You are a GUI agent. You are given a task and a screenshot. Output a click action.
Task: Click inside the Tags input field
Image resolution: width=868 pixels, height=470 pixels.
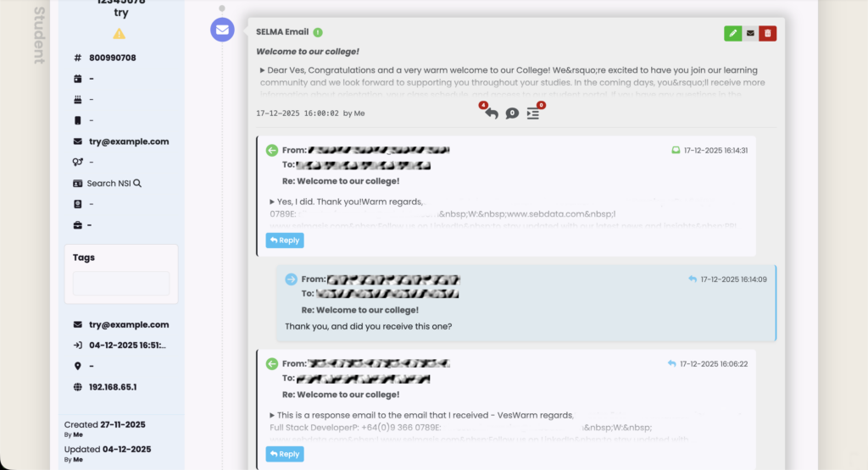(x=120, y=283)
